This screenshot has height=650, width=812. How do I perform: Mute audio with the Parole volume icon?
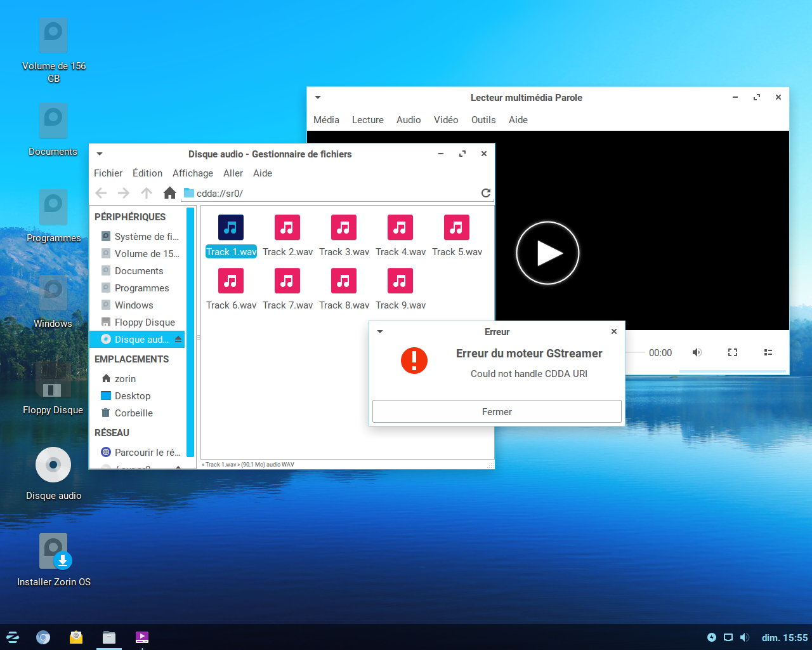click(697, 352)
